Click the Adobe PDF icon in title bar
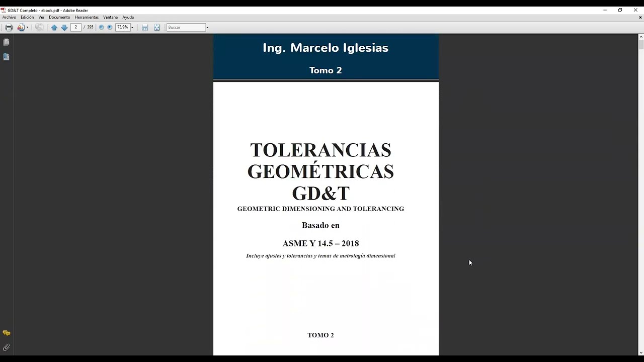Screen dimensions: 644x362 [4, 10]
